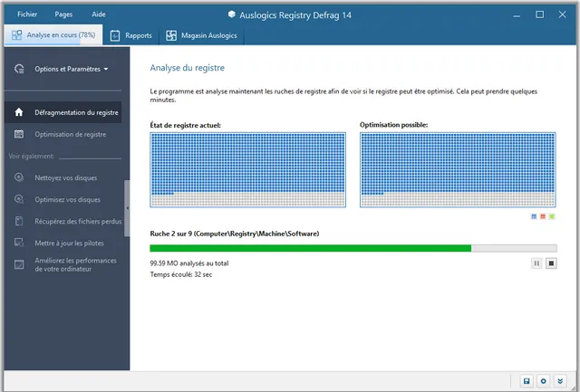Viewport: 580px width, 392px height.
Task: Open Récupérez des fichiers perdus
Action: point(77,222)
